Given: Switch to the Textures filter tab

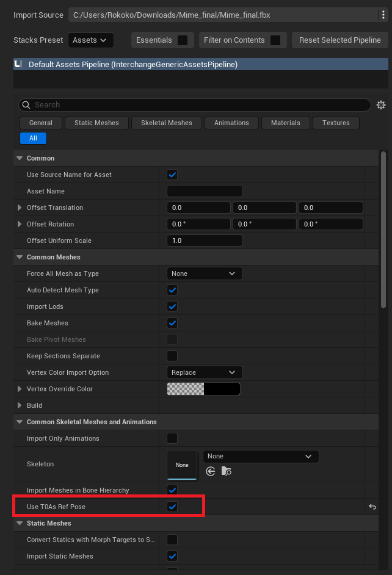Looking at the screenshot, I should tap(336, 123).
